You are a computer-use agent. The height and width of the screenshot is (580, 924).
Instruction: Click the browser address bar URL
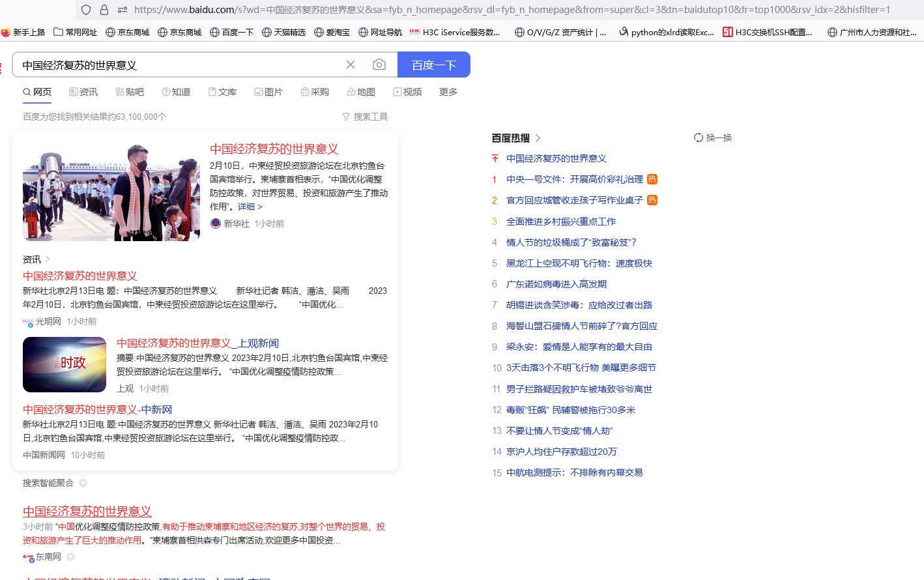512,10
